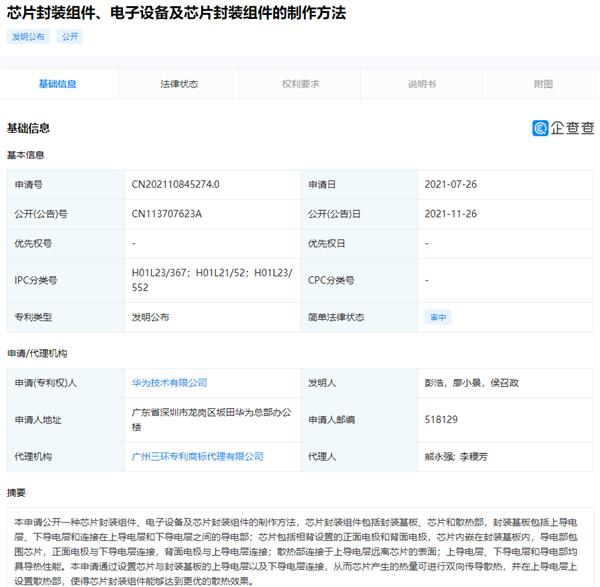Click the 企查查 logo icon
Screen dimensions: 600x587
[x=540, y=128]
